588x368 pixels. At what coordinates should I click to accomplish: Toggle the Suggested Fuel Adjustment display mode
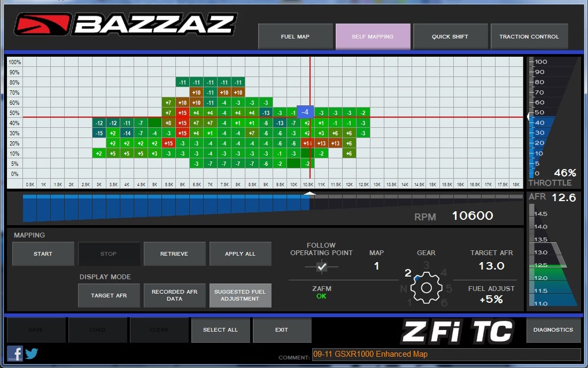240,295
